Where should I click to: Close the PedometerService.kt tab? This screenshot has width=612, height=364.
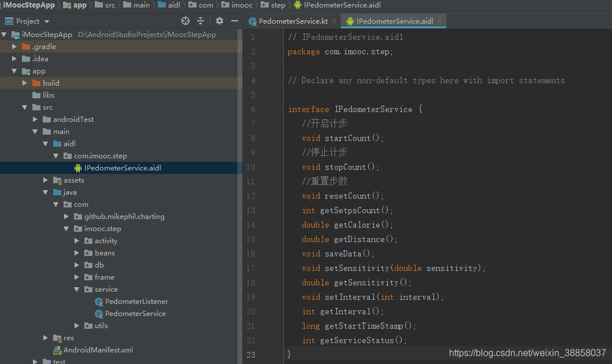click(334, 21)
